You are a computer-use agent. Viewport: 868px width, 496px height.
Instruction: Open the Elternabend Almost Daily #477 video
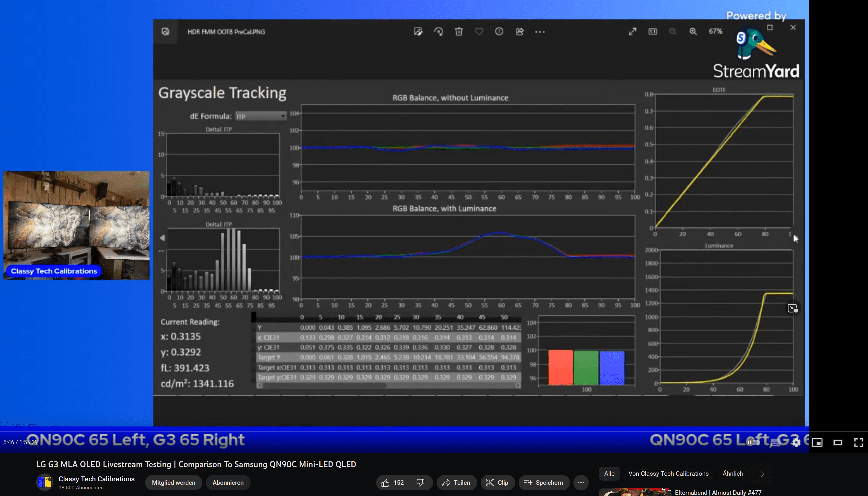coord(718,493)
